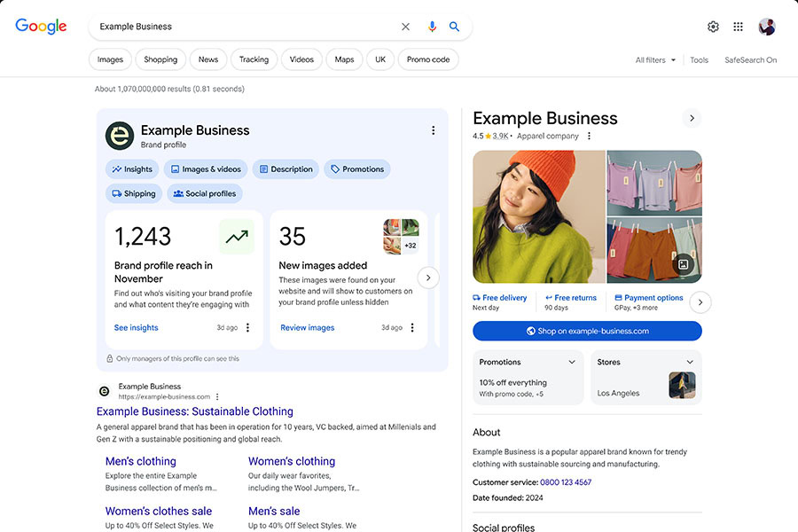This screenshot has height=532, width=798.
Task: Expand the Promotions panel chevron
Action: coord(572,362)
